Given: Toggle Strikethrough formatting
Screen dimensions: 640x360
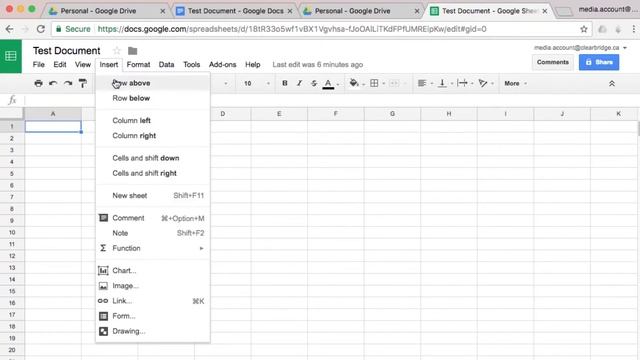Looking at the screenshot, I should point(313,83).
